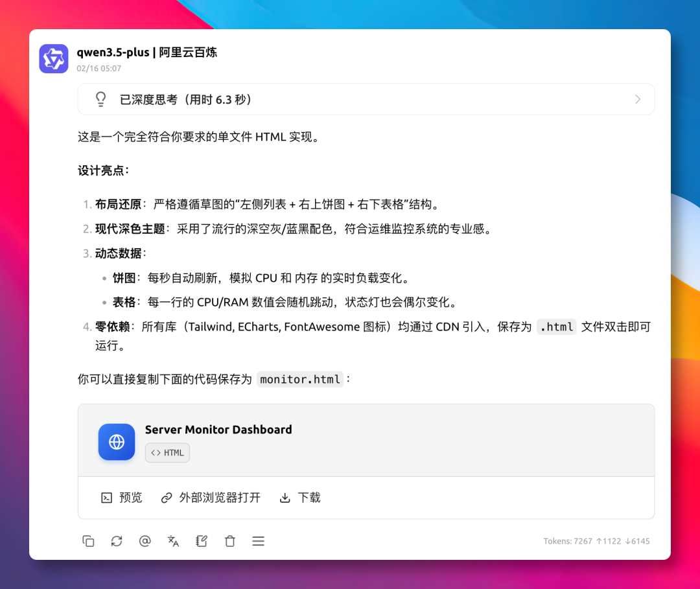Click the 现代深色主题 list item
The image size is (700, 589).
coord(288,229)
